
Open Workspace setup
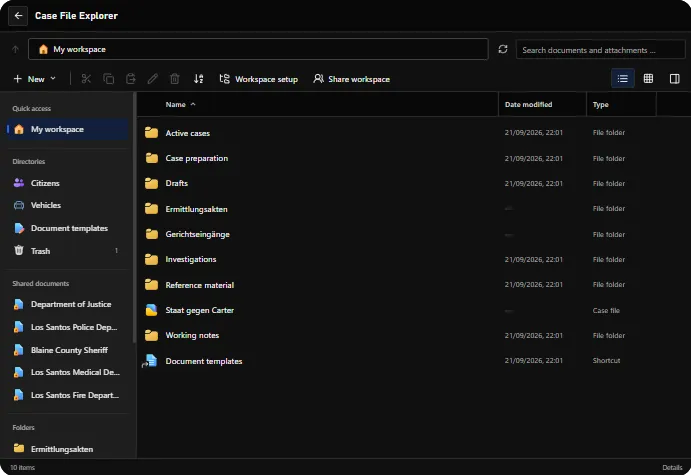pos(259,79)
